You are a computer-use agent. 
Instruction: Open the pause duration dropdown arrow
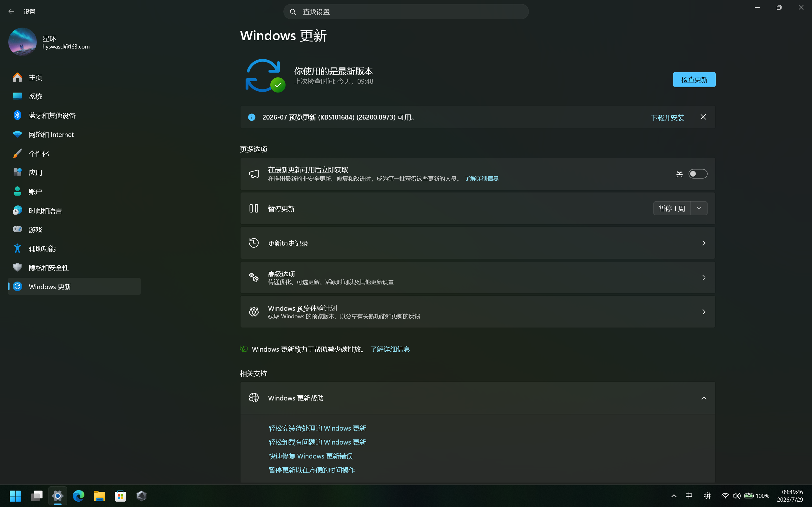click(x=699, y=209)
